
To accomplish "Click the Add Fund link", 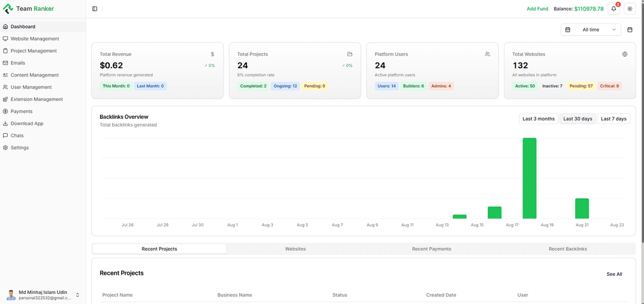I will click(x=537, y=9).
